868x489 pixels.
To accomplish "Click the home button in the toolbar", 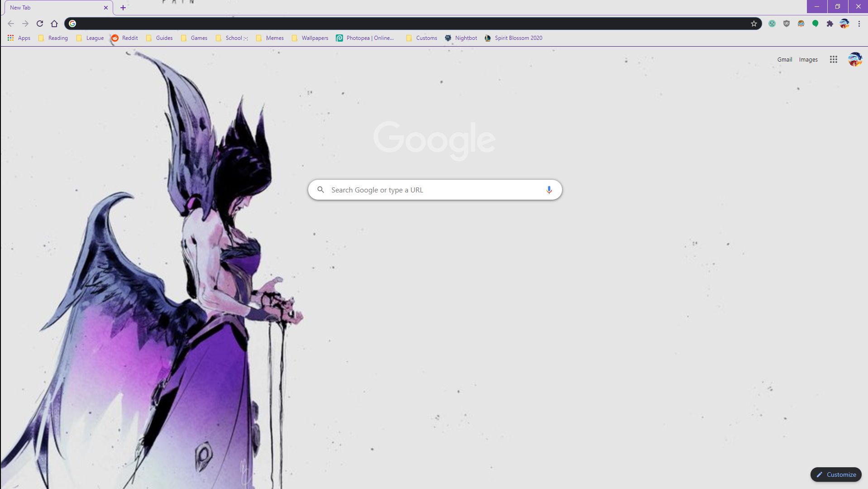I will pos(54,24).
